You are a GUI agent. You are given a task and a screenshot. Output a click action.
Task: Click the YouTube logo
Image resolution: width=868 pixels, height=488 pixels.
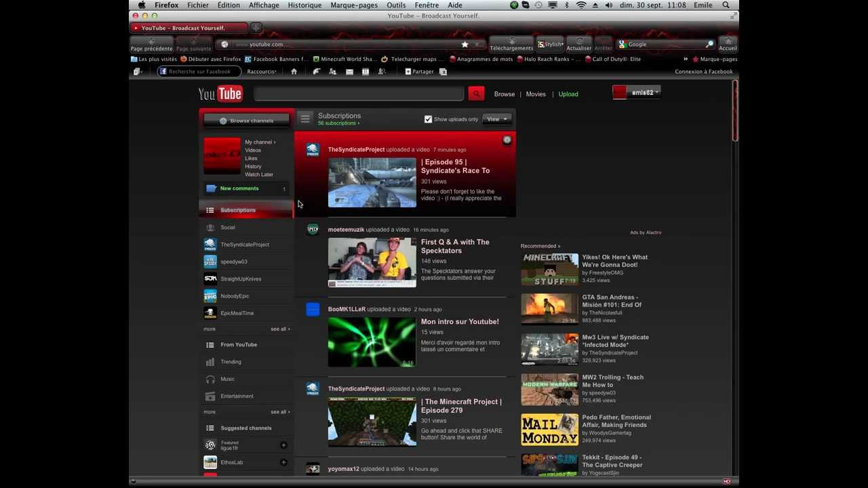click(x=220, y=94)
